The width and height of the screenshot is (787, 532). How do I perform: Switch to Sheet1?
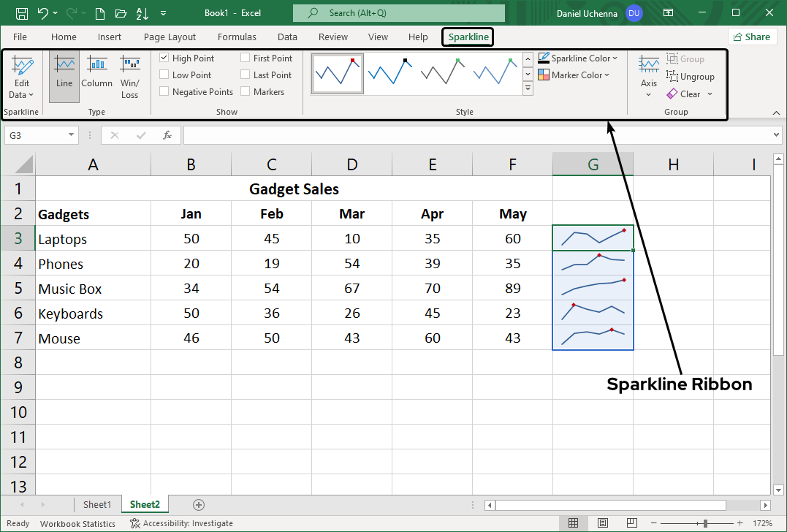tap(97, 504)
